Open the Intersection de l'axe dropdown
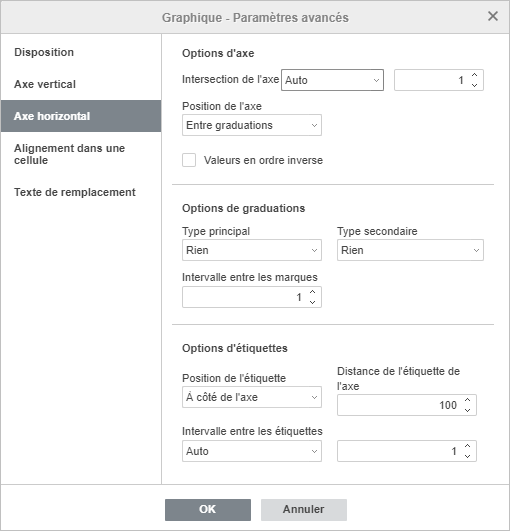Viewport: 510px width, 531px height. (x=332, y=80)
